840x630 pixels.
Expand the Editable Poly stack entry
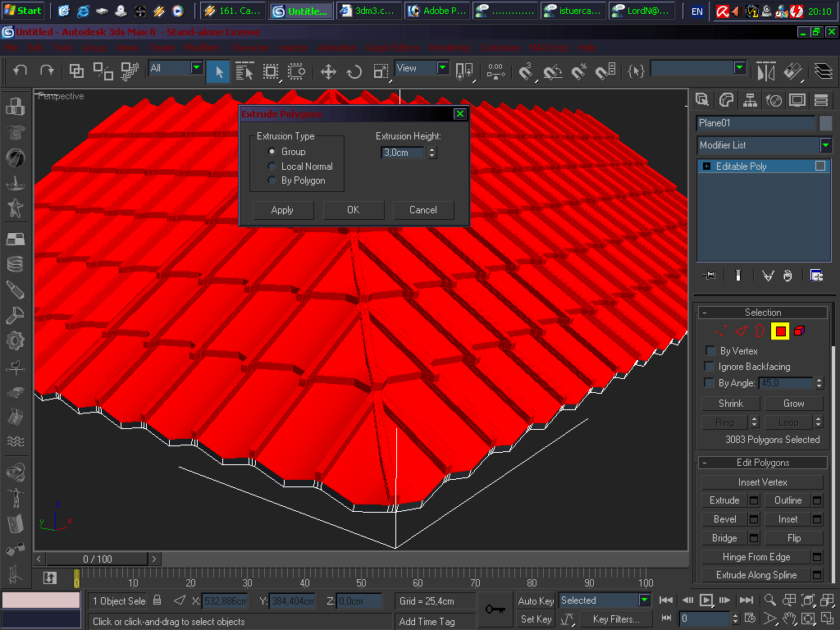pos(706,167)
